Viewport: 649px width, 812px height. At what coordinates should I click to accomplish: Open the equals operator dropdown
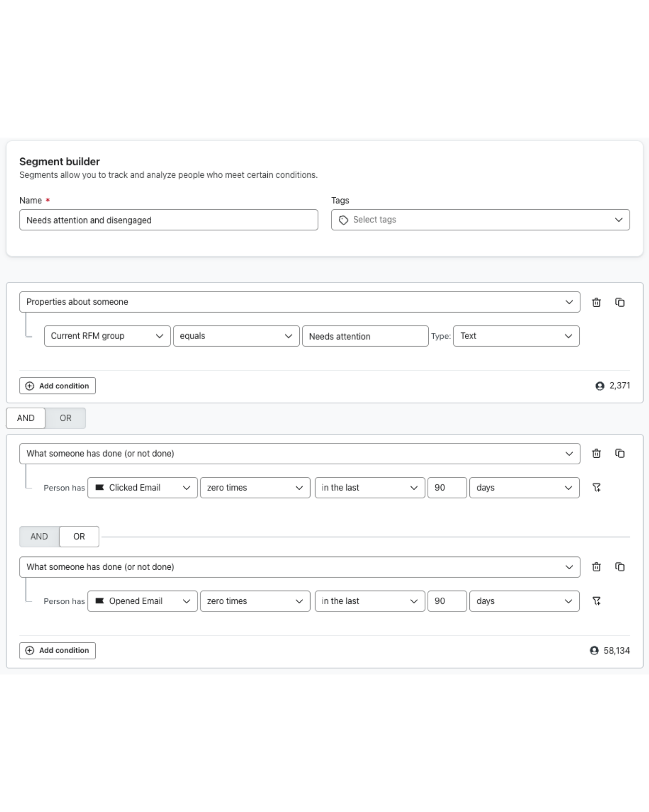(x=236, y=336)
